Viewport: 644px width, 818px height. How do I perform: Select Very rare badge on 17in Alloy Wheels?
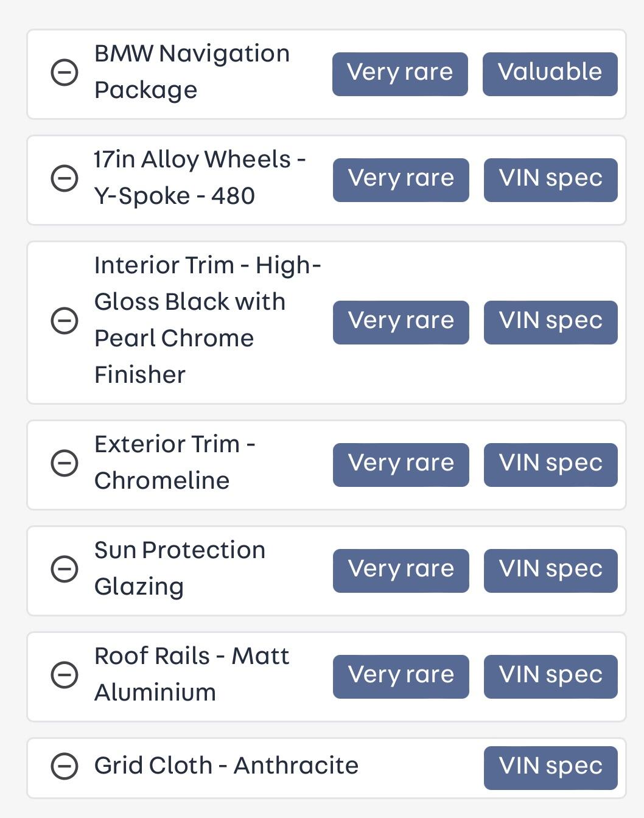click(x=401, y=180)
